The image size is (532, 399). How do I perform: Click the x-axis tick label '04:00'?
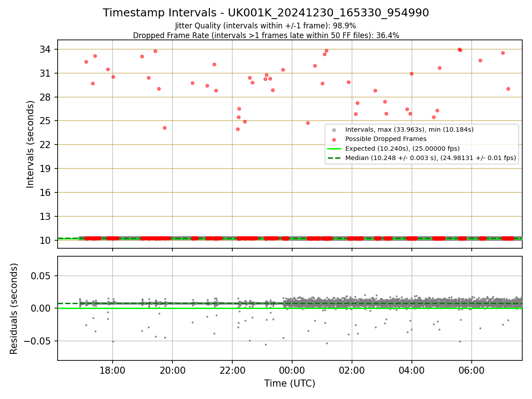point(412,370)
